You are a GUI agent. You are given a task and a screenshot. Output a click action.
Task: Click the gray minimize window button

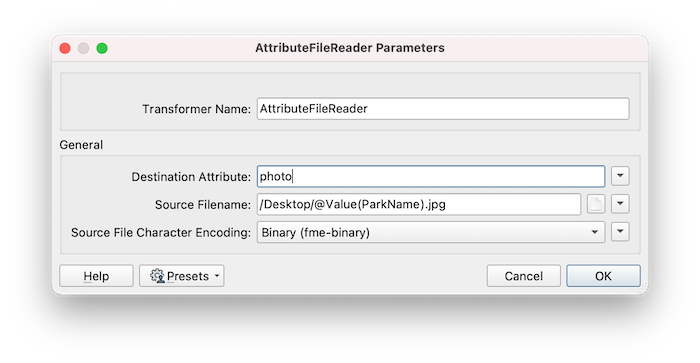click(83, 48)
